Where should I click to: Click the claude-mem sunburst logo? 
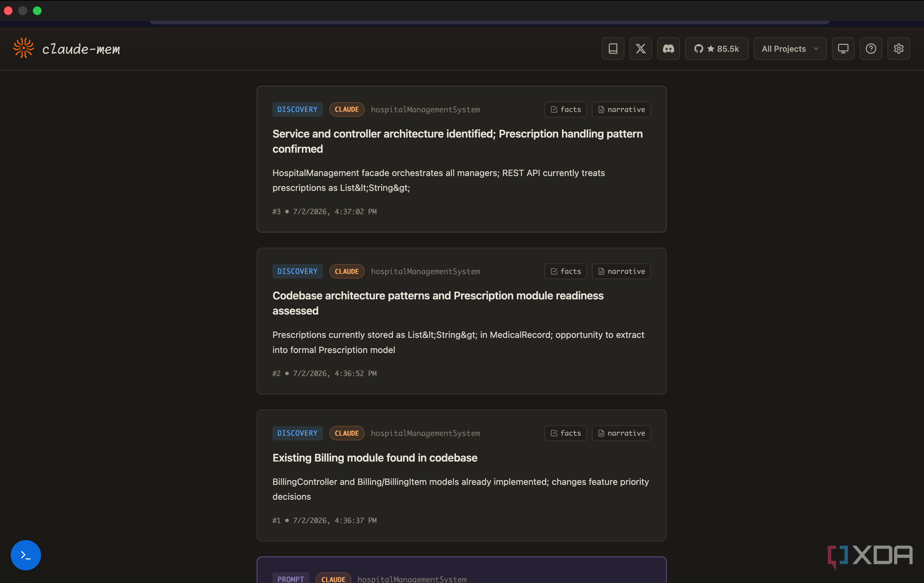click(x=24, y=48)
